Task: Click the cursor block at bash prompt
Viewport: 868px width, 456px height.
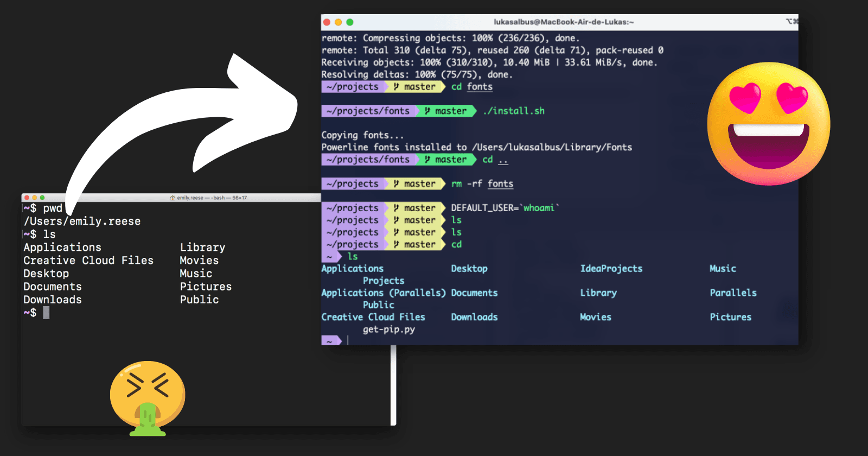Action: (x=46, y=313)
